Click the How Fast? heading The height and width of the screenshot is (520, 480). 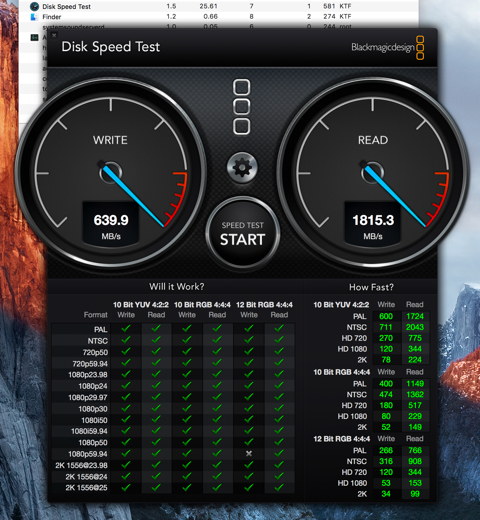[x=371, y=287]
